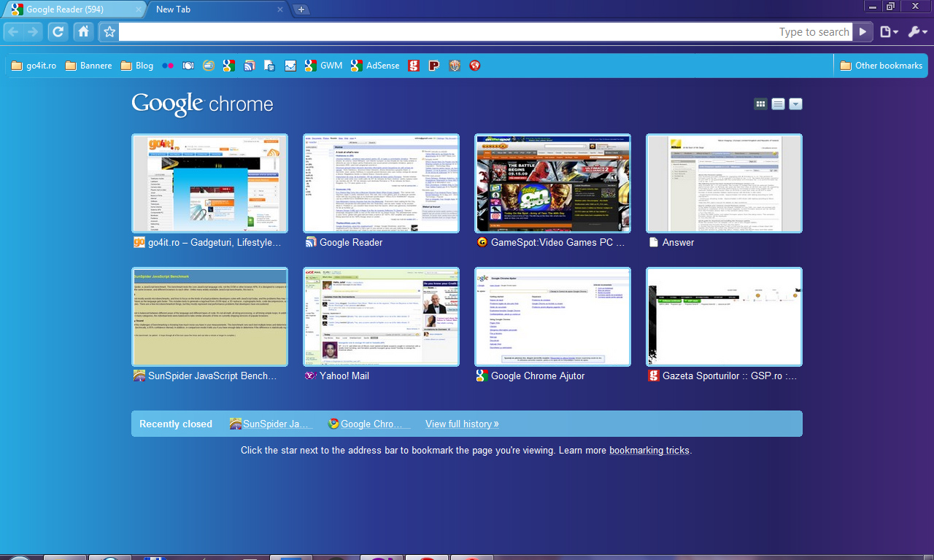The width and height of the screenshot is (934, 560).
Task: Open the Google Chrome Ajutor thumbnail
Action: click(x=553, y=316)
